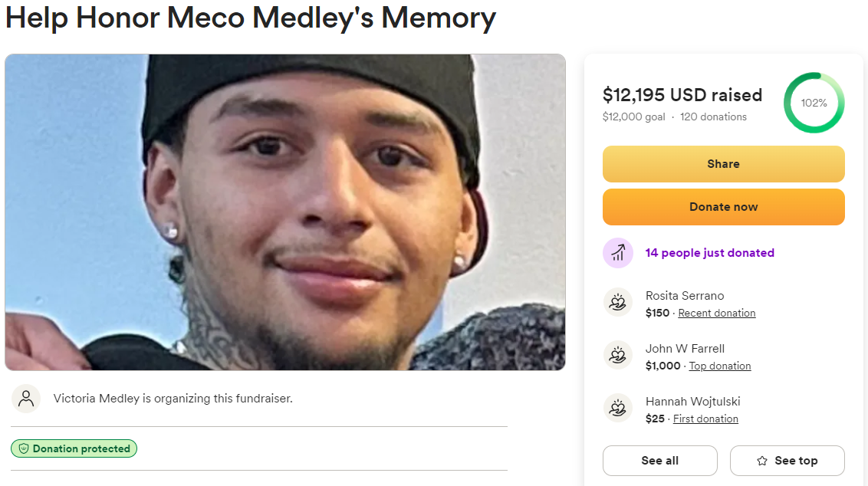Screen dimensions: 868x486
Task: Open the See top donations list
Action: click(x=787, y=461)
